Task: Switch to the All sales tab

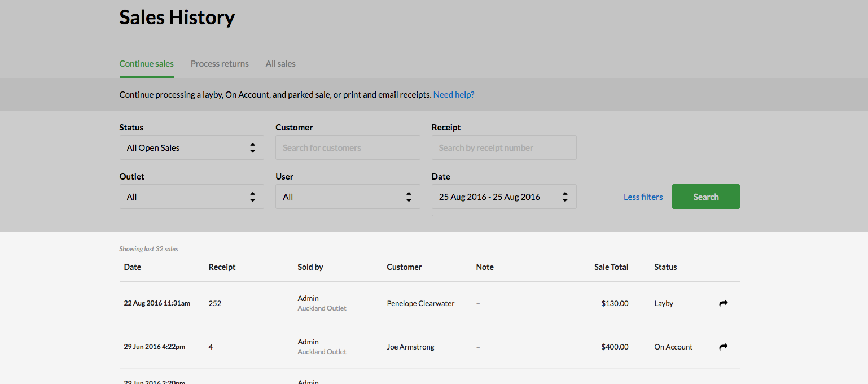Action: tap(280, 64)
